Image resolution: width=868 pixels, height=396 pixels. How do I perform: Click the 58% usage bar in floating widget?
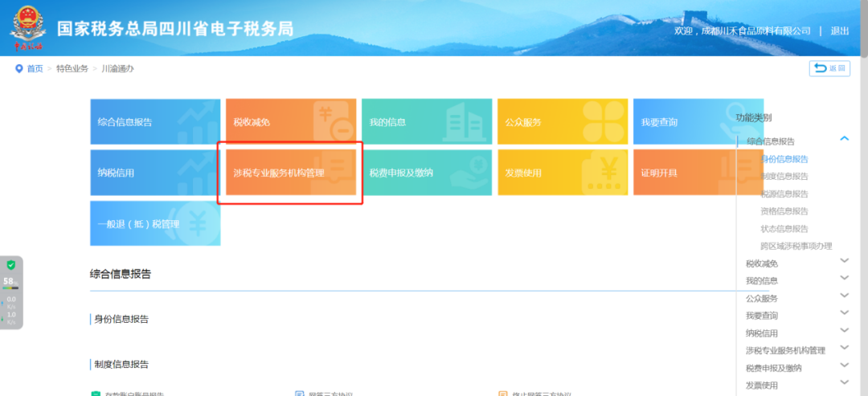(x=10, y=288)
